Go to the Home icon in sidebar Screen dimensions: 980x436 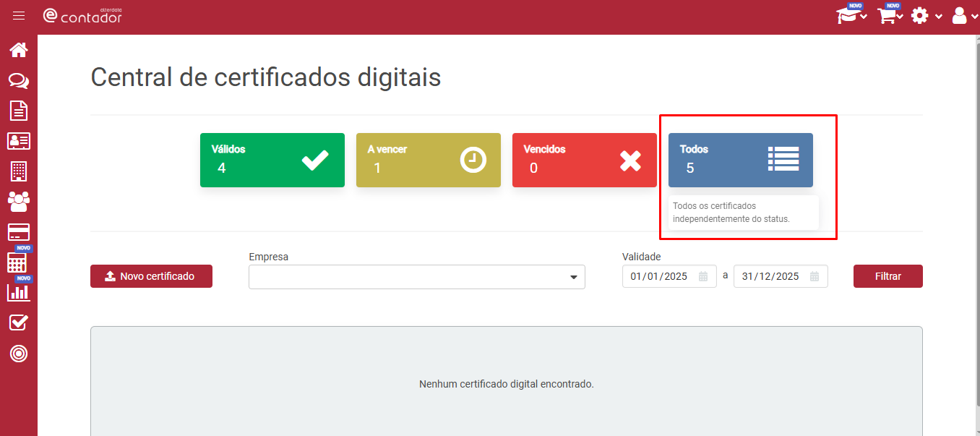point(19,50)
